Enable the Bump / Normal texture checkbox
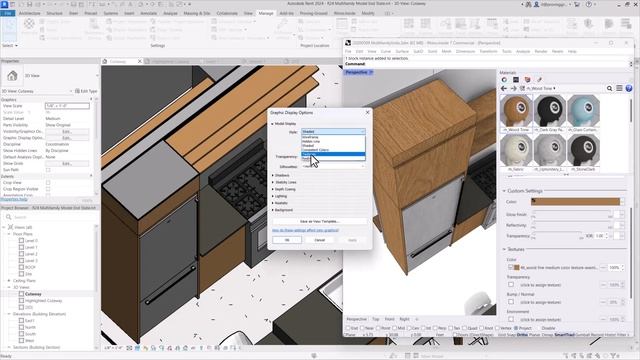Viewport: 640px width, 360px height. pos(511,302)
